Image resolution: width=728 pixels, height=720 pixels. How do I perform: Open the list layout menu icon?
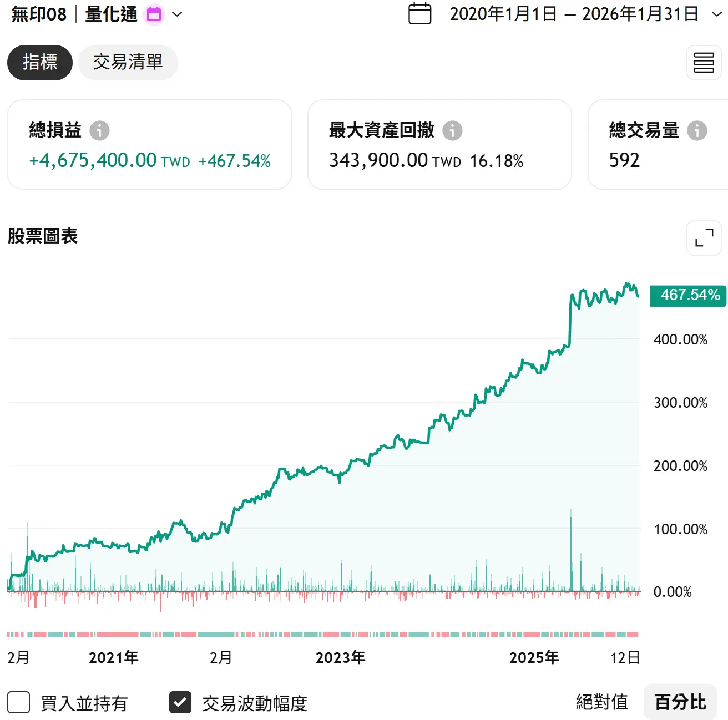click(x=704, y=63)
